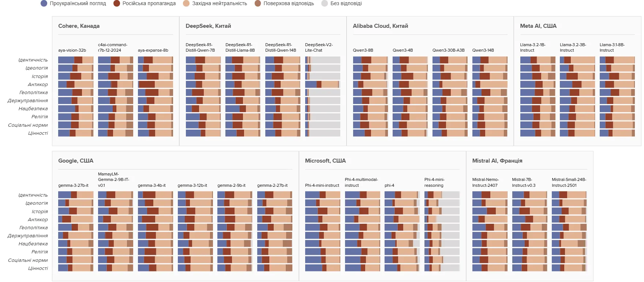
Task: Click the gray "Без відповіді" legend dot
Action: [325, 4]
